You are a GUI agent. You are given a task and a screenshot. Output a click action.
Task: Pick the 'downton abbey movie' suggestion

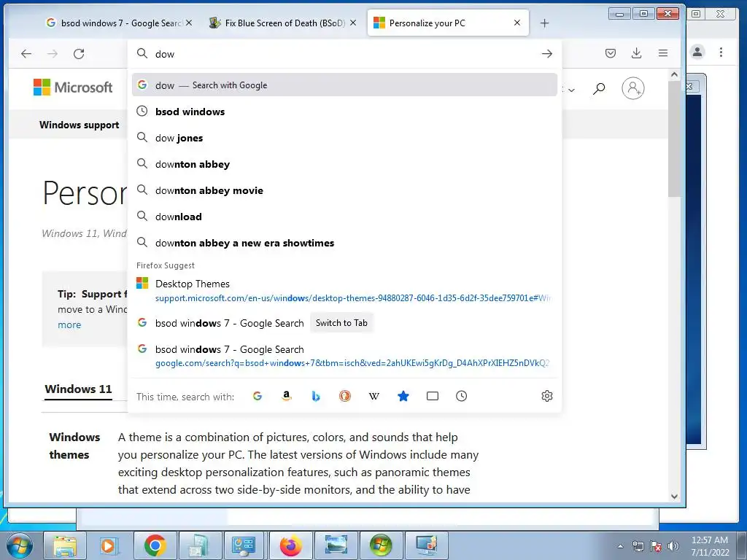point(344,190)
